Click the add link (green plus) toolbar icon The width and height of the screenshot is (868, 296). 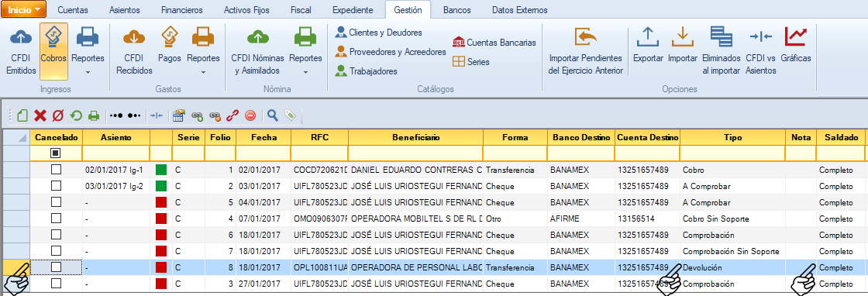click(197, 115)
